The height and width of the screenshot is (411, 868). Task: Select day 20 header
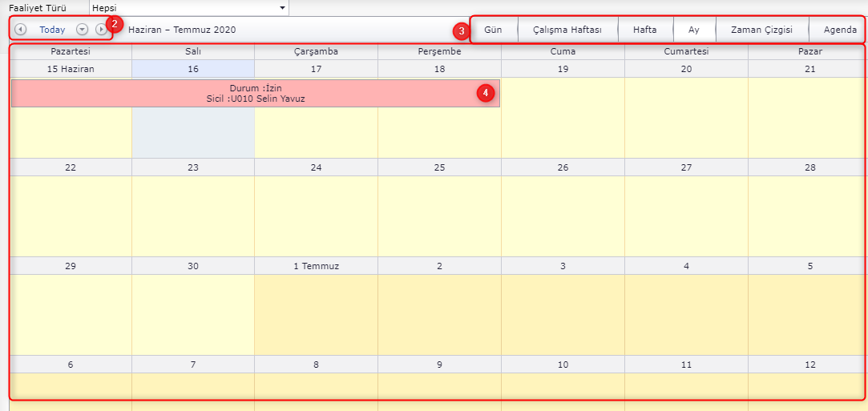(x=686, y=69)
